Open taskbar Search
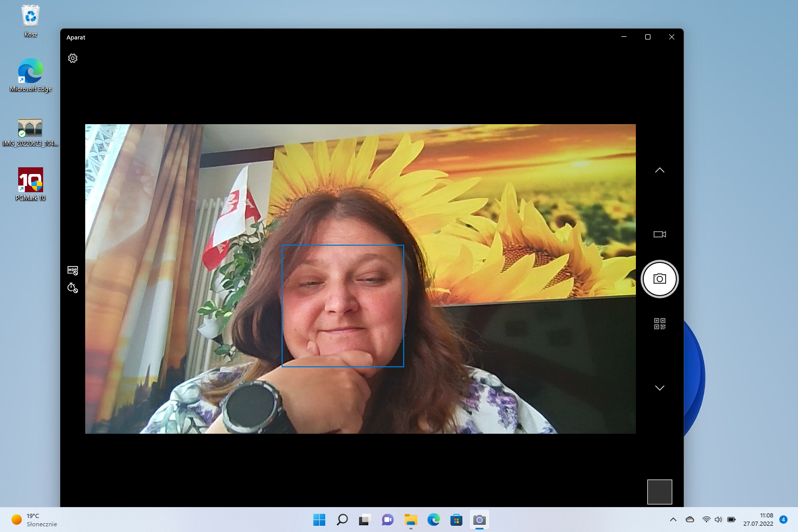The height and width of the screenshot is (532, 798). [x=342, y=520]
